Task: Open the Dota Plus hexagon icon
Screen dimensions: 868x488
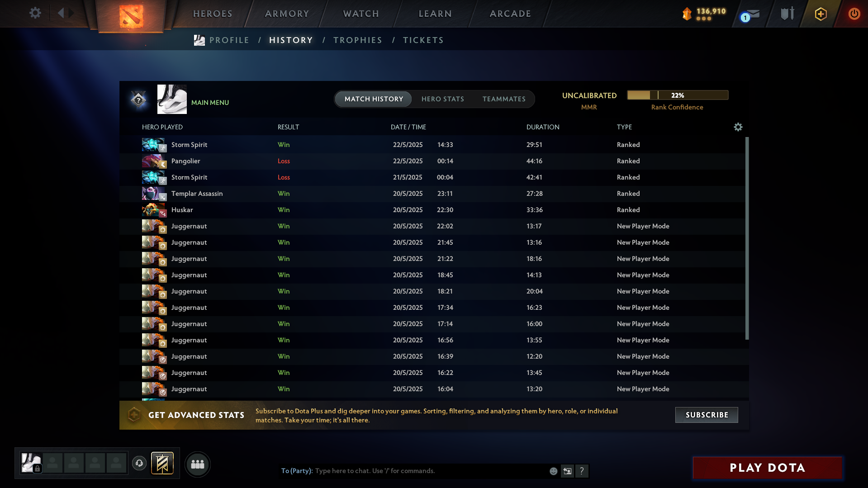Action: click(x=821, y=14)
